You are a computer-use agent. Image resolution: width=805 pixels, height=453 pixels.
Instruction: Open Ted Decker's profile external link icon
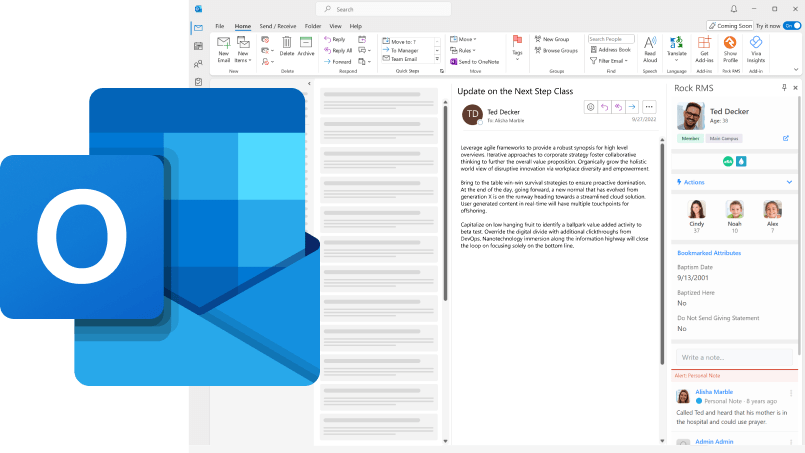(785, 138)
